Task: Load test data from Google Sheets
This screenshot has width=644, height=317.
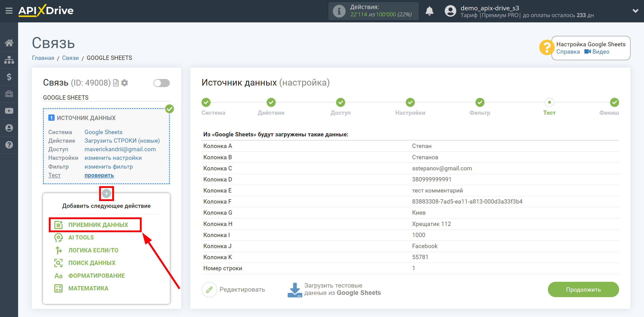Action: 334,290
